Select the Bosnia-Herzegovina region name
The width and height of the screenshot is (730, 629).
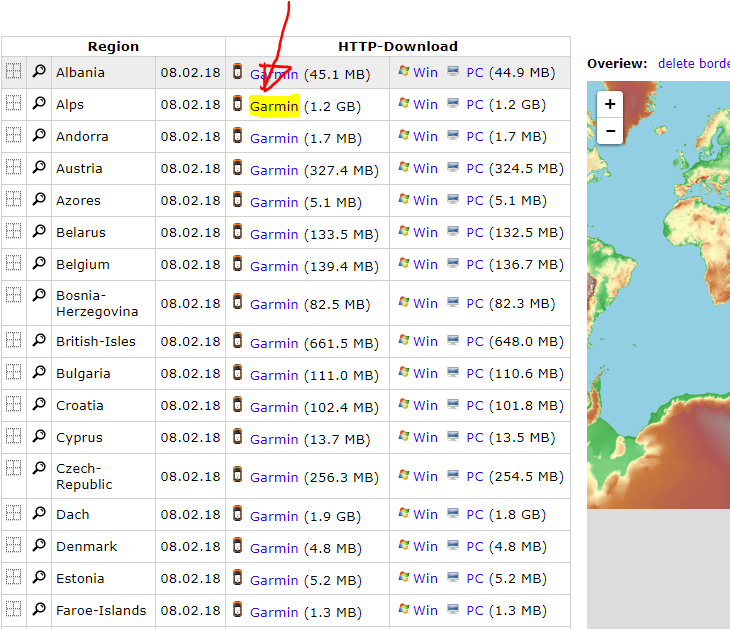pos(97,303)
